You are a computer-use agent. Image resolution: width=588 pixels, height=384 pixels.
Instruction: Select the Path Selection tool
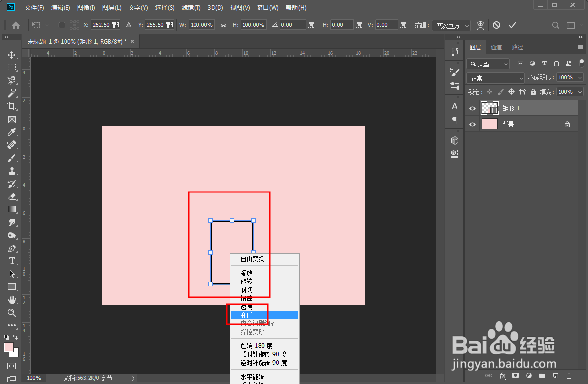(x=12, y=274)
